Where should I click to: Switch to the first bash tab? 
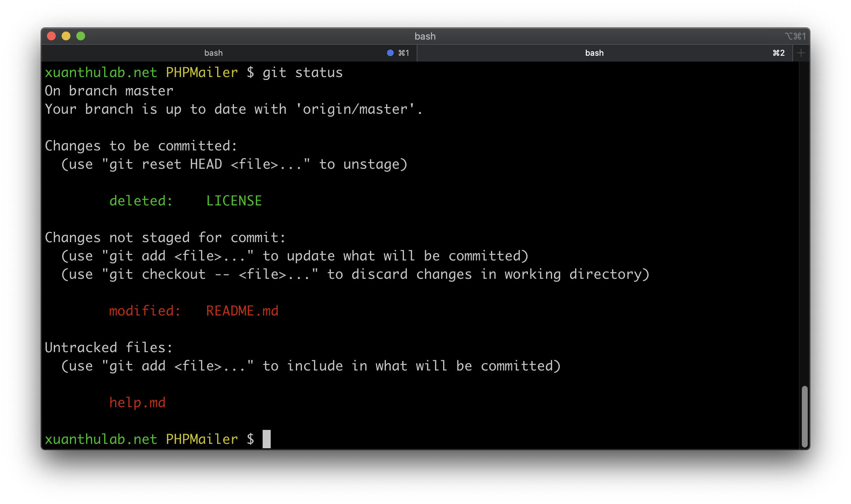[213, 53]
